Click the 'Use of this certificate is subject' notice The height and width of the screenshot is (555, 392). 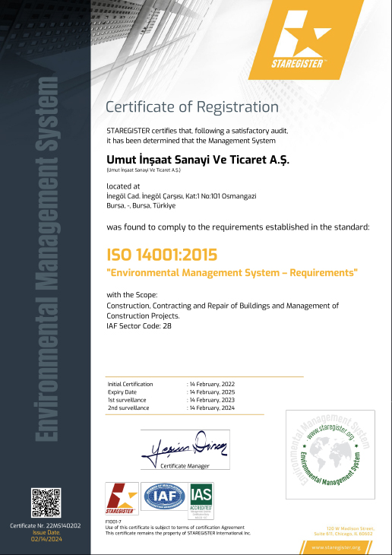[175, 528]
